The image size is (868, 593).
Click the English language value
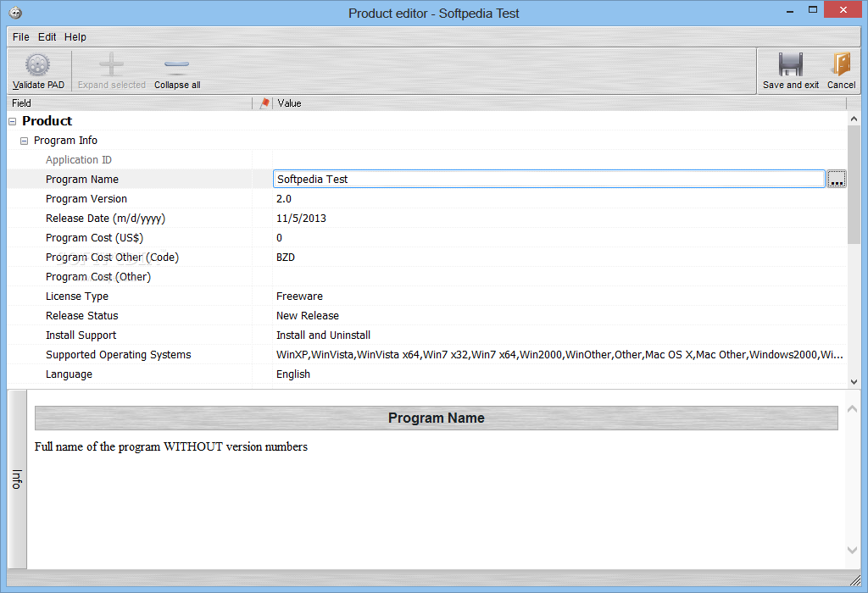tap(292, 374)
